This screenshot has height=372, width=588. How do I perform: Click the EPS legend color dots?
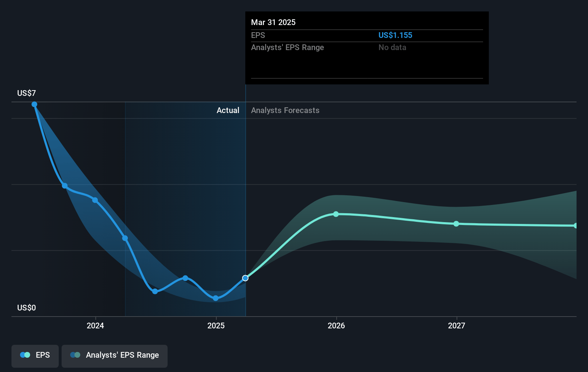[25, 355]
